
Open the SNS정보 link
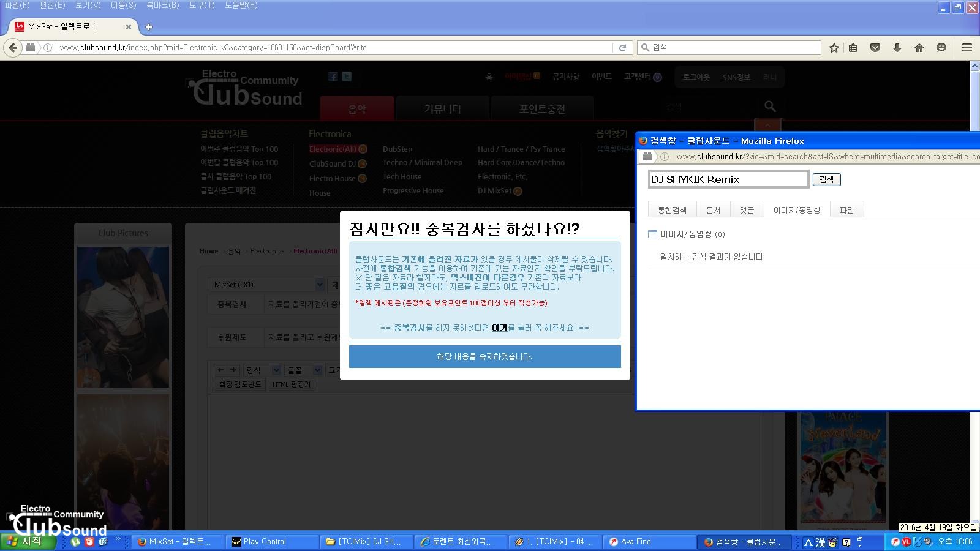point(736,77)
